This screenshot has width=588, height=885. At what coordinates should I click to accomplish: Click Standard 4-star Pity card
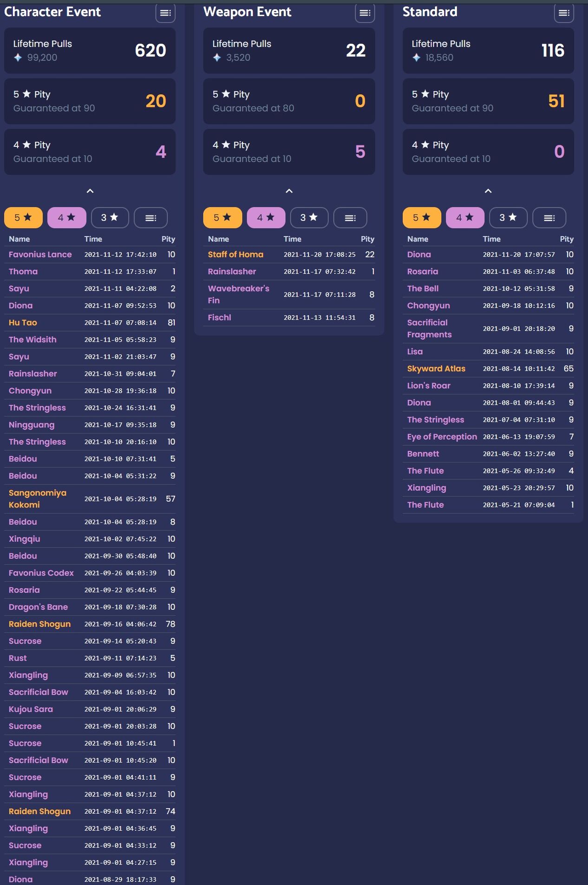(488, 152)
